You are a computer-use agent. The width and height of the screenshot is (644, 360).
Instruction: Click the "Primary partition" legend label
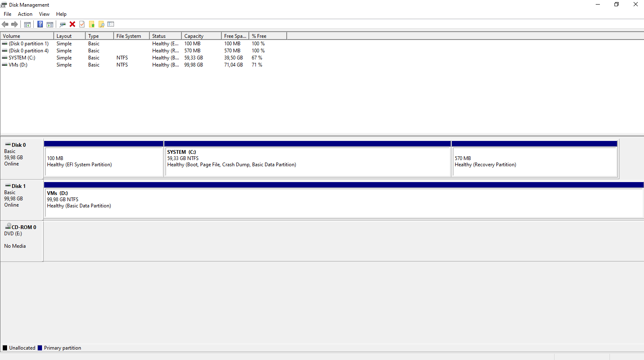[62, 348]
